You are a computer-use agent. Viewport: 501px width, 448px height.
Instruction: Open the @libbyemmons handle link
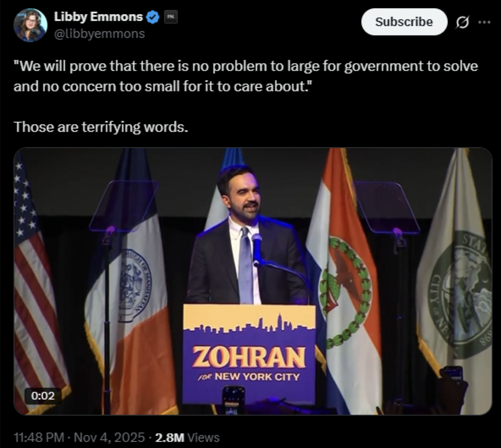click(x=99, y=33)
